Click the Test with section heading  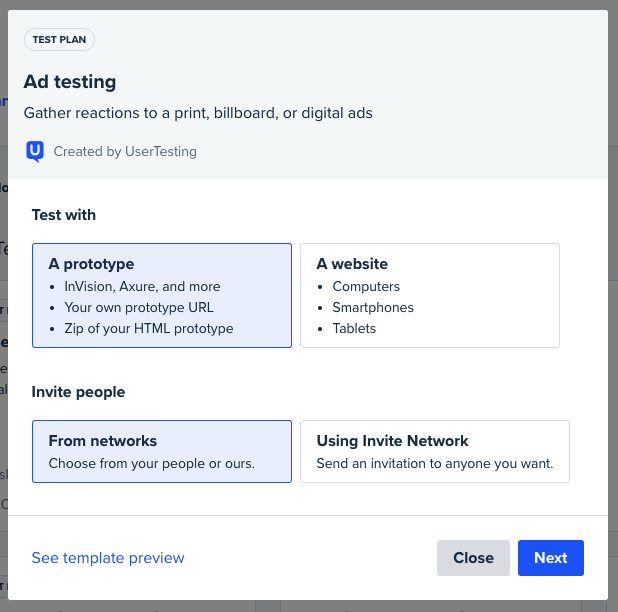pyautogui.click(x=64, y=215)
